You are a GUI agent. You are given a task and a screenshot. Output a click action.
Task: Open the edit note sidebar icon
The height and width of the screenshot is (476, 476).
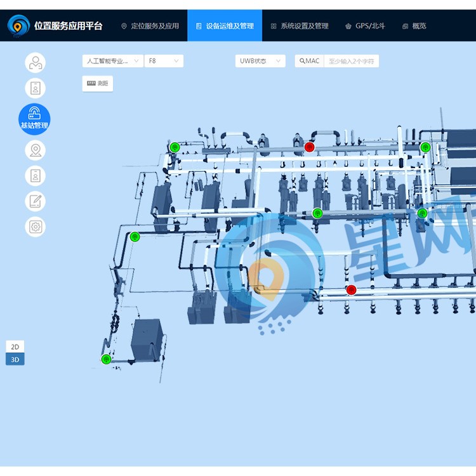(35, 201)
